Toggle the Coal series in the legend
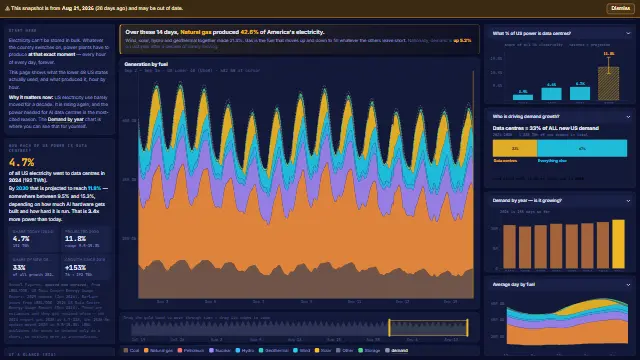Image resolution: width=640 pixels, height=360 pixels. (131, 350)
